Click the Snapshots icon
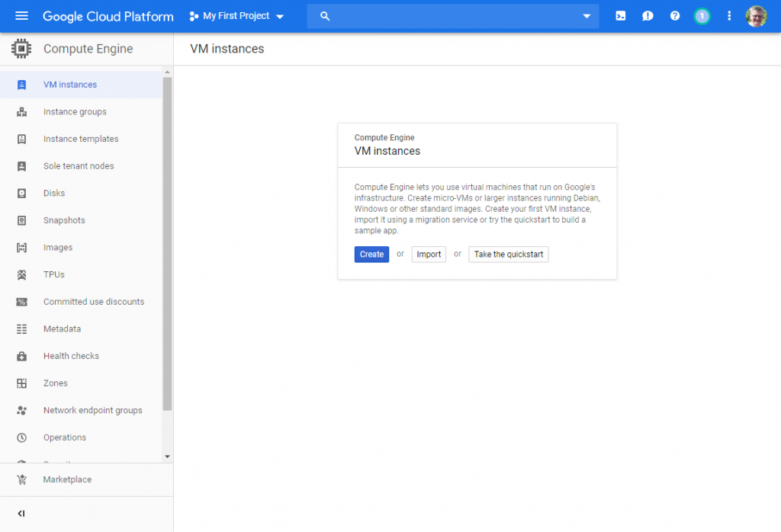This screenshot has width=781, height=532. pos(21,220)
